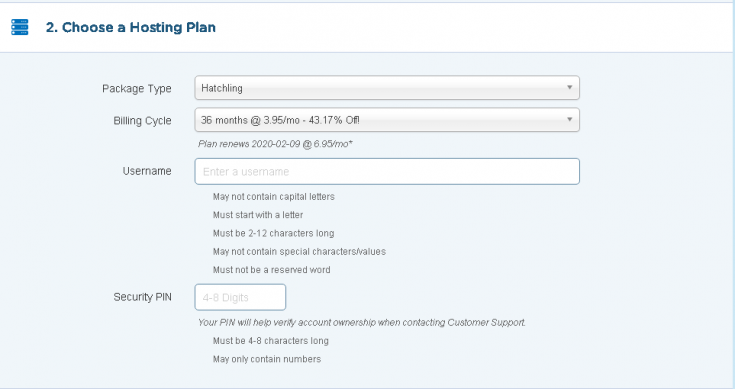
Task: Click the Security PIN label
Action: click(142, 297)
